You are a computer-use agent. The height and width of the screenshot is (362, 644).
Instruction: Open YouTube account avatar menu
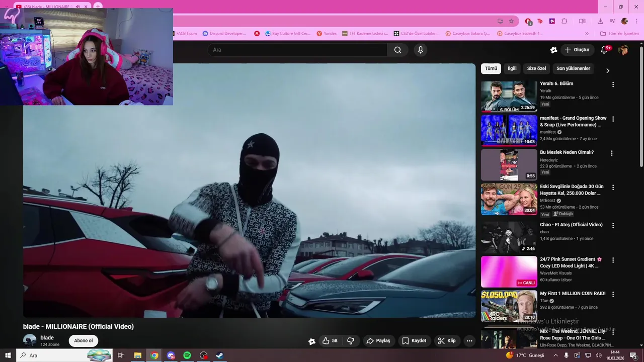click(623, 50)
